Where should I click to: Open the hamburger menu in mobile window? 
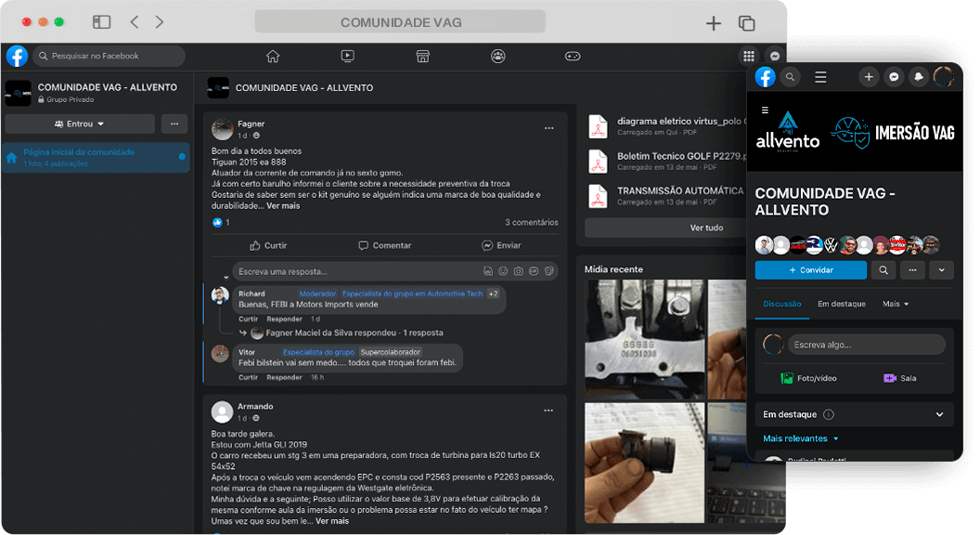(x=820, y=77)
